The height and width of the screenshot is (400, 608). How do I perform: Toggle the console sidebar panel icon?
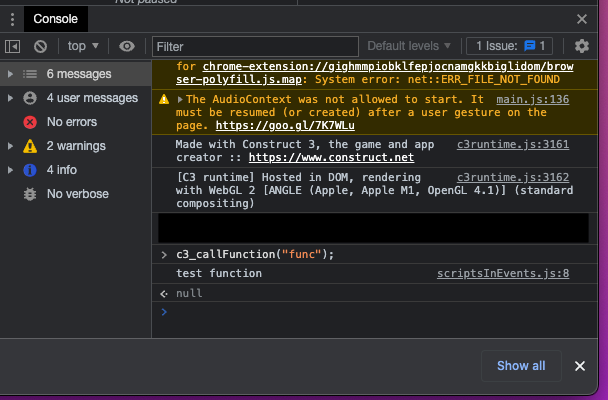(12, 47)
